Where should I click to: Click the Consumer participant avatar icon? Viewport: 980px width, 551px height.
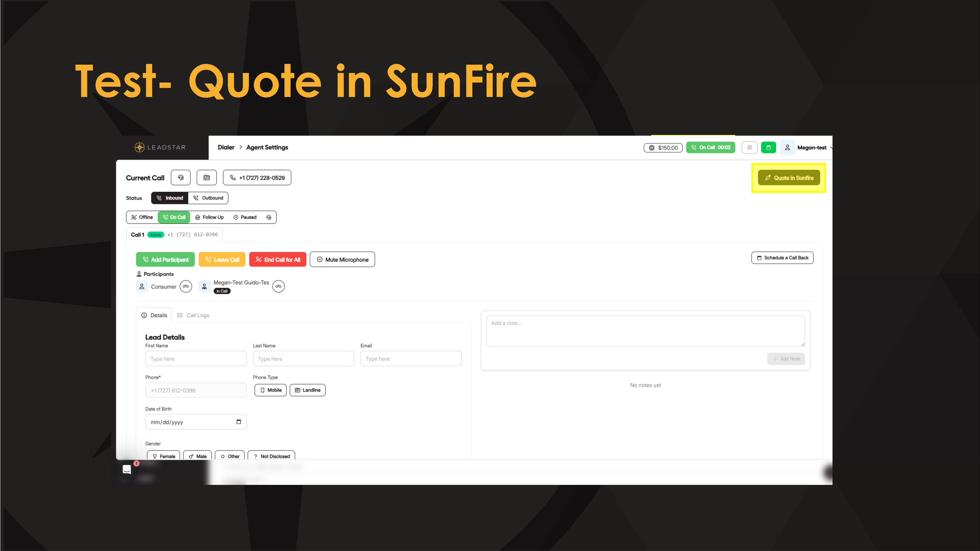pyautogui.click(x=142, y=286)
